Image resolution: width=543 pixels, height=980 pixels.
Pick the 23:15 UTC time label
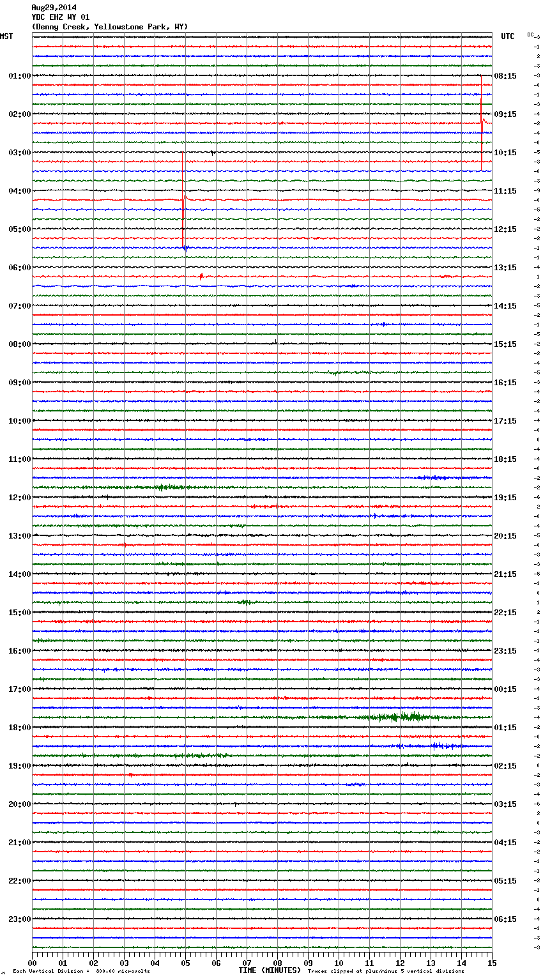coord(505,651)
